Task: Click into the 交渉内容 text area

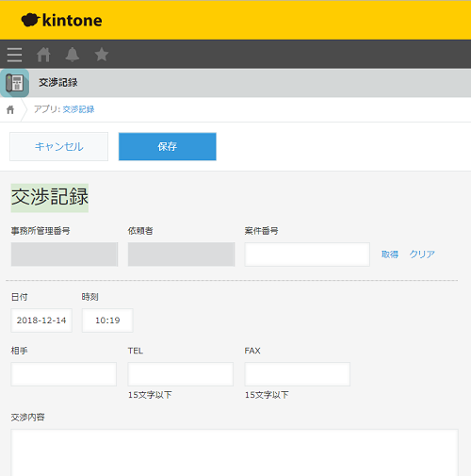Action: pyautogui.click(x=235, y=452)
